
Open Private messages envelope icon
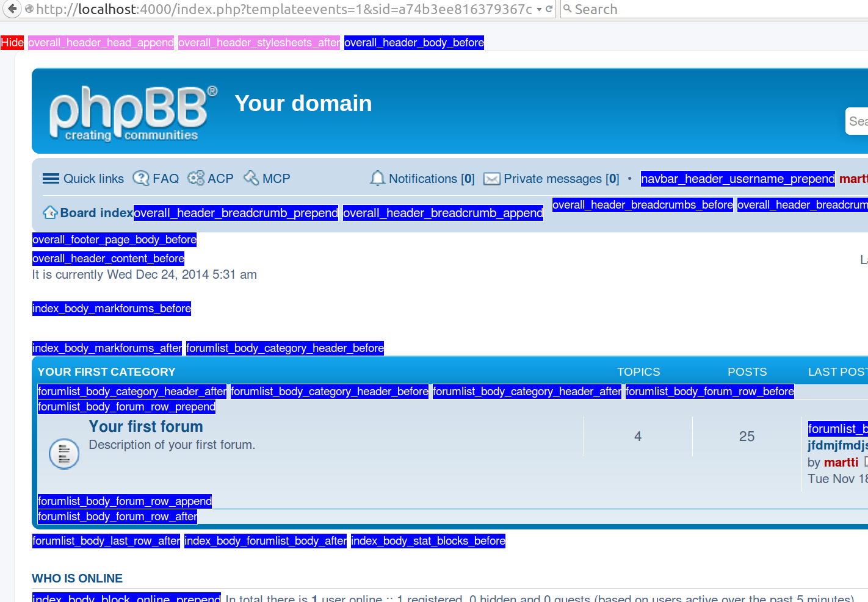tap(492, 179)
